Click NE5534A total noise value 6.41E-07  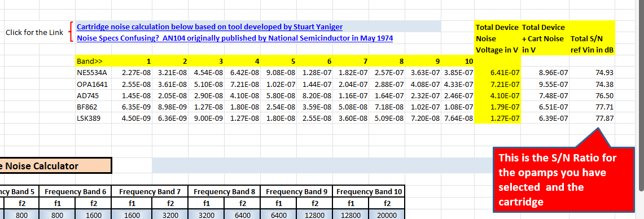(x=497, y=73)
